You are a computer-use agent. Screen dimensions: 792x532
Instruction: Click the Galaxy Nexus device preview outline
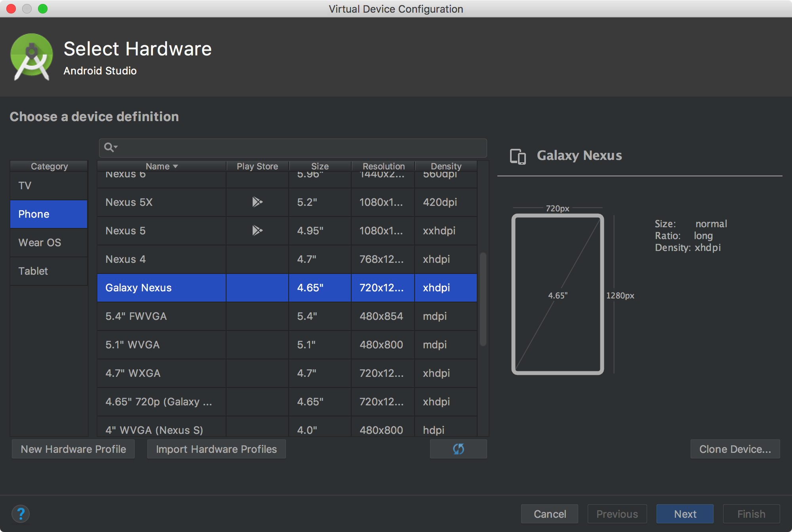point(558,294)
